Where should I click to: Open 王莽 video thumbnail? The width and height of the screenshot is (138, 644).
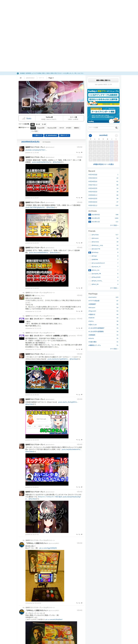click(47, 225)
